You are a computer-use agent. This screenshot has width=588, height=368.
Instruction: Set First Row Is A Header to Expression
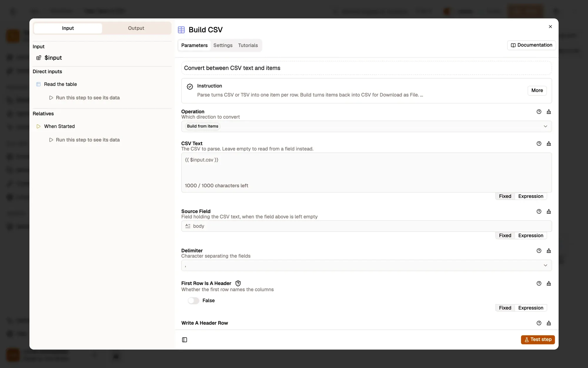tap(531, 308)
